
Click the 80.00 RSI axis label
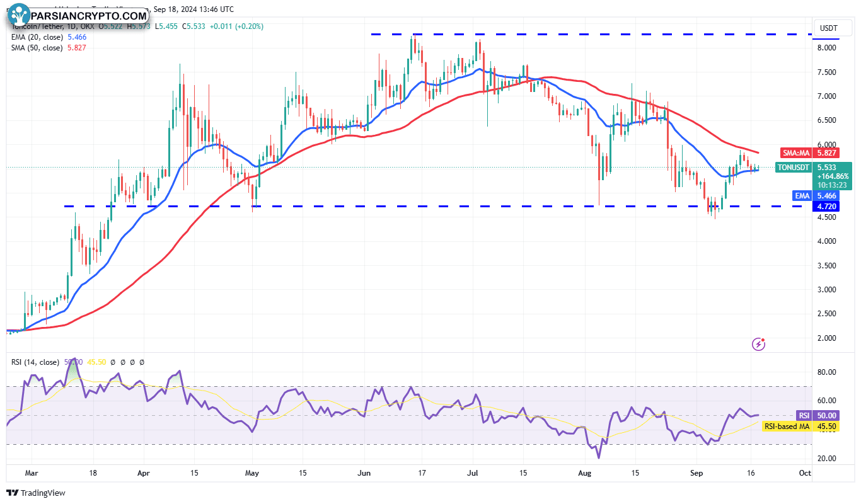pyautogui.click(x=827, y=372)
